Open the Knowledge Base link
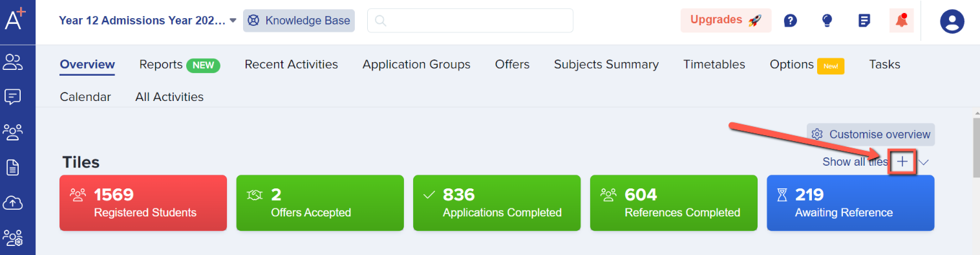This screenshot has height=255, width=980. point(299,21)
